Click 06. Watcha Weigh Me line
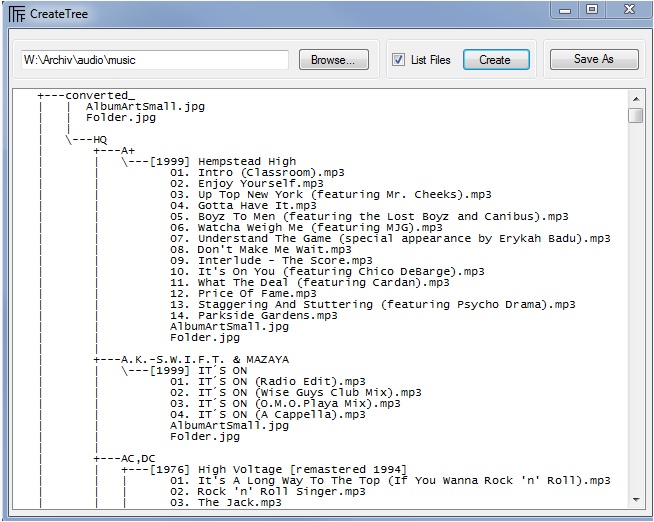The image size is (654, 522). pyautogui.click(x=307, y=228)
